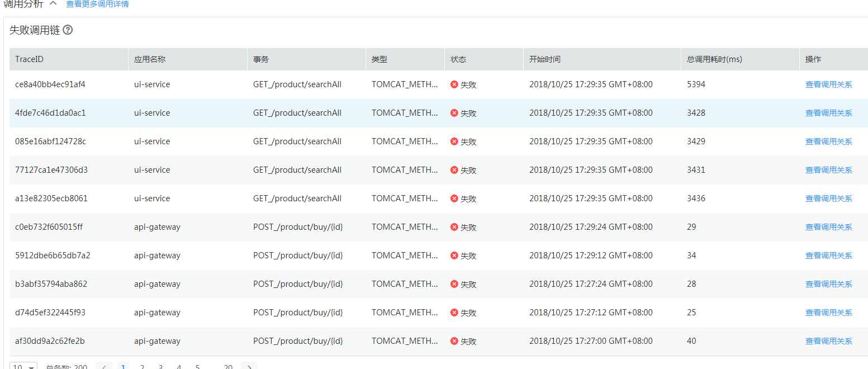Jump to pagination page 20

(x=228, y=366)
